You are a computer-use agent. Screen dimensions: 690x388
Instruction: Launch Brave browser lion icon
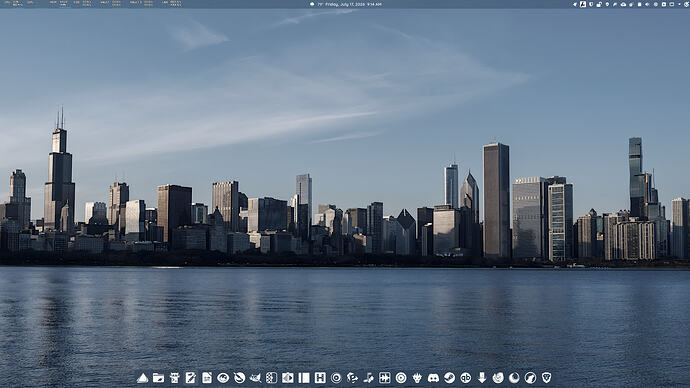tap(547, 377)
